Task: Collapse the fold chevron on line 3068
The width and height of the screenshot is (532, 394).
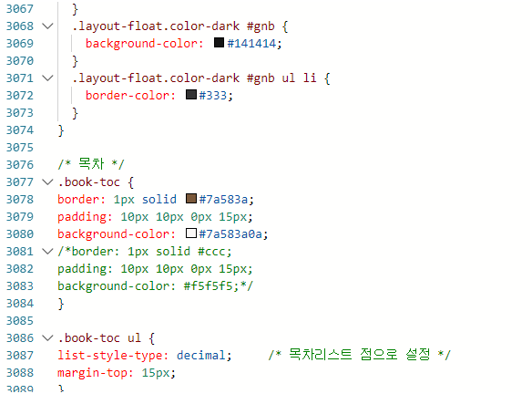Action: [47, 26]
